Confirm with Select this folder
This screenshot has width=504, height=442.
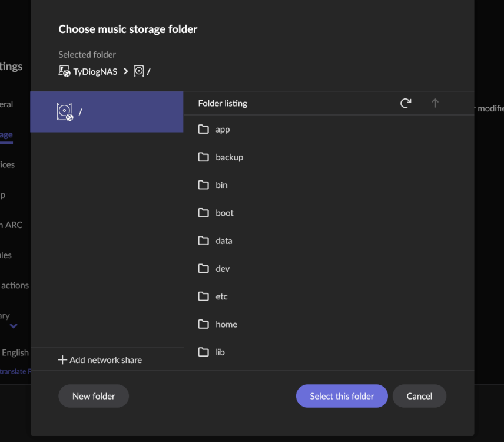pos(341,396)
